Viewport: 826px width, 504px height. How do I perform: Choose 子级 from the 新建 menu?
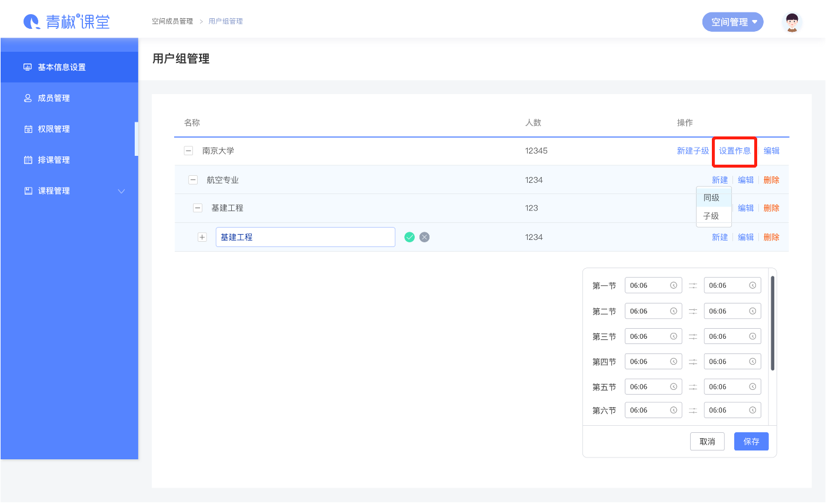coord(714,216)
